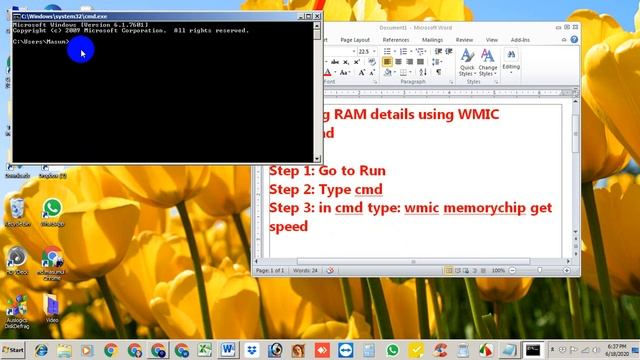Open the Add-Ins tab
Viewport: 640px width, 360px height.
tap(520, 40)
